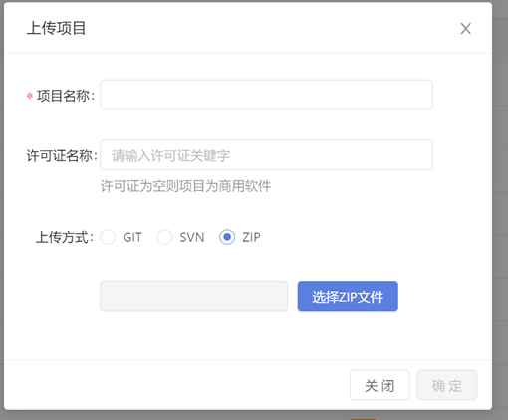The width and height of the screenshot is (508, 420).
Task: Click the 关闭 button
Action: tap(380, 385)
